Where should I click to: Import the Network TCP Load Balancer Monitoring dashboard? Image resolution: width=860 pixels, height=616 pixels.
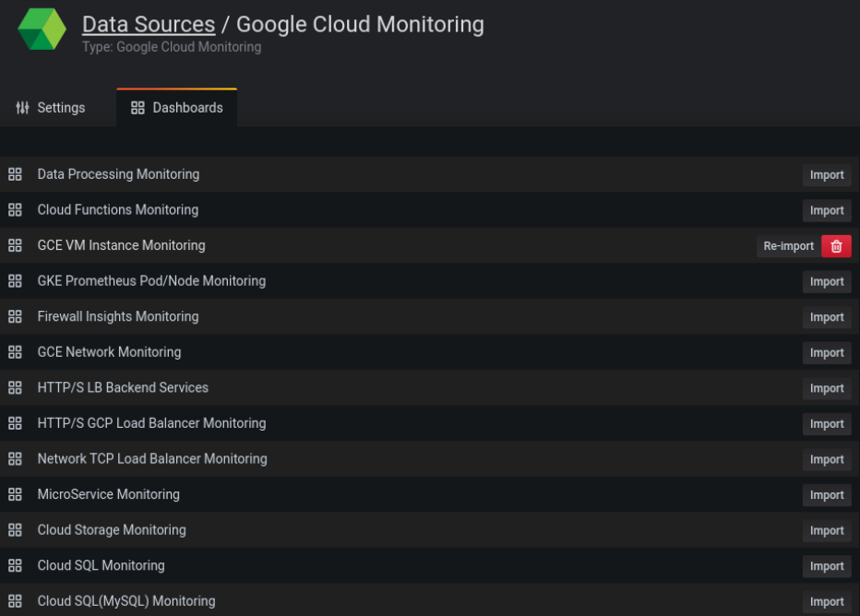click(826, 458)
